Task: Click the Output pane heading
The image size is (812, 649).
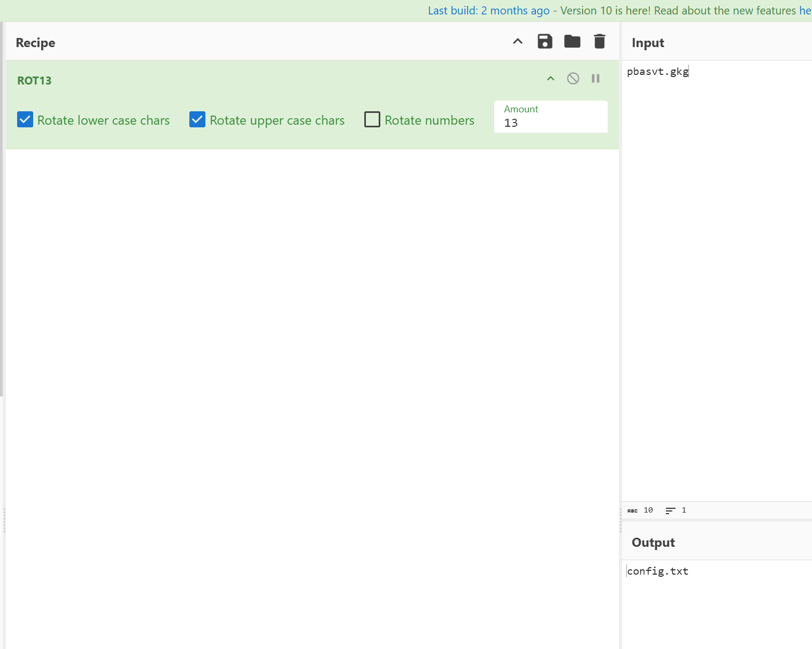Action: 653,543
